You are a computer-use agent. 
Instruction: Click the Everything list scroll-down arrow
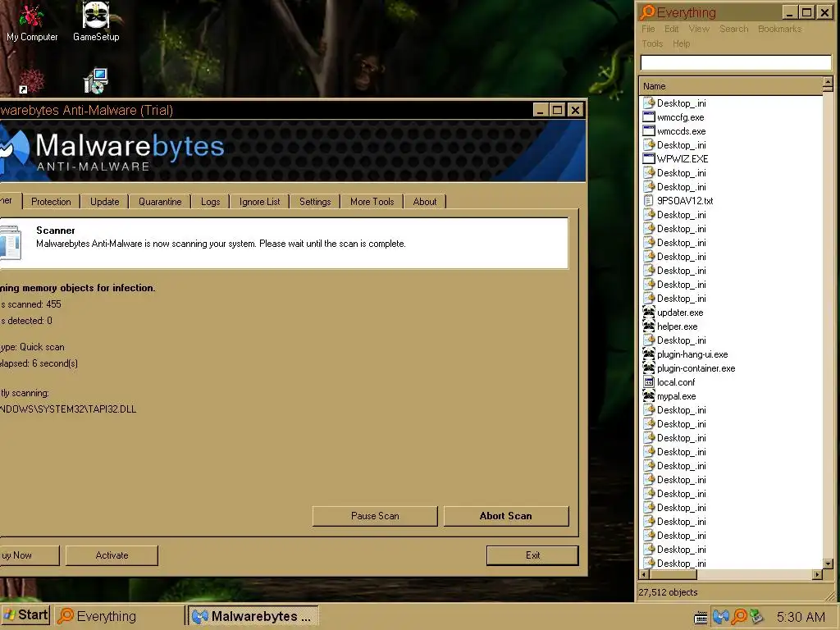[828, 564]
